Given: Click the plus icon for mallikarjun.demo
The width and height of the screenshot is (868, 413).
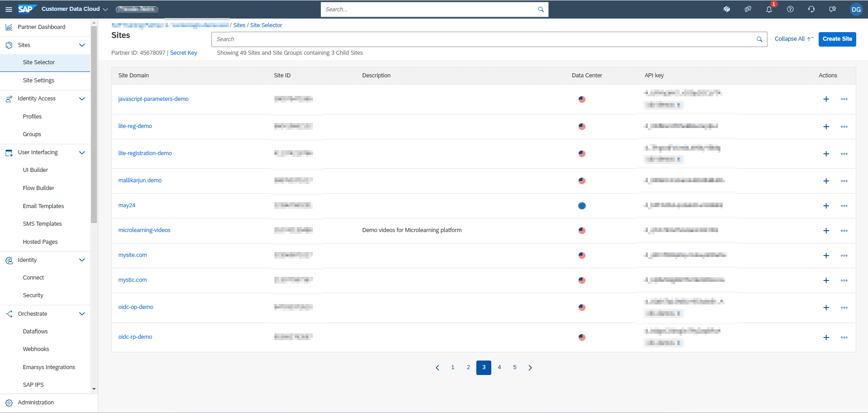Looking at the screenshot, I should 826,181.
